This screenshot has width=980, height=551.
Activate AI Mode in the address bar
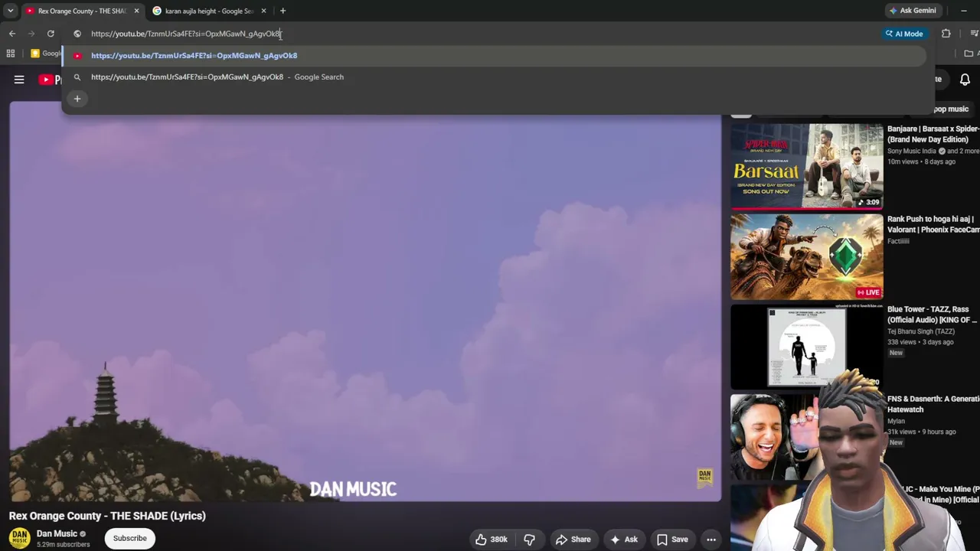coord(904,34)
